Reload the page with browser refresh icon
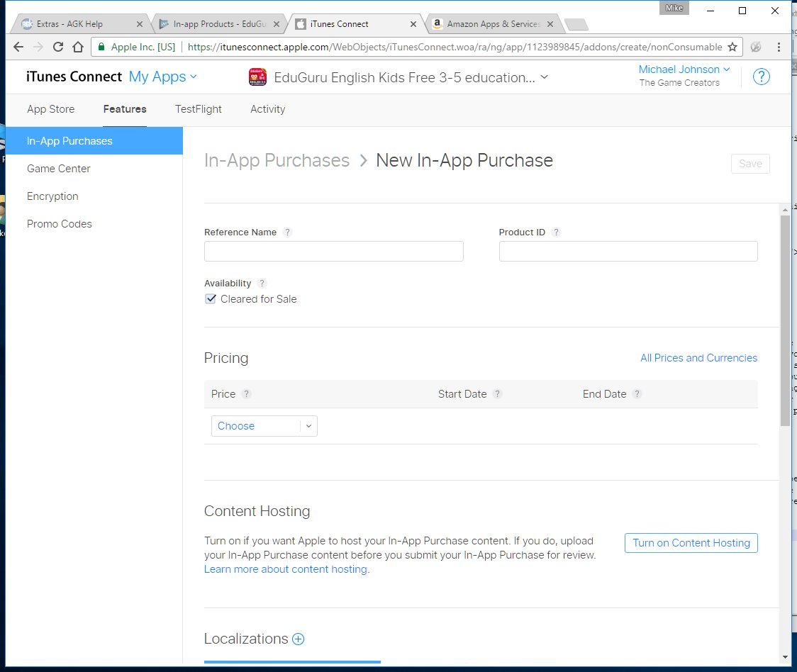Viewport: 797px width, 672px height. click(58, 47)
